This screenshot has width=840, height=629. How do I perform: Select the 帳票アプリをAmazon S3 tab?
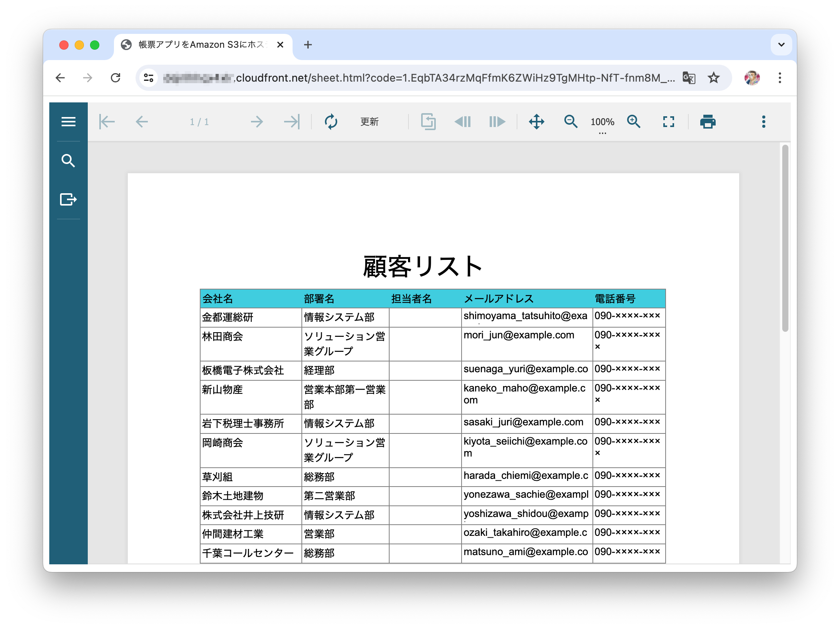point(203,45)
